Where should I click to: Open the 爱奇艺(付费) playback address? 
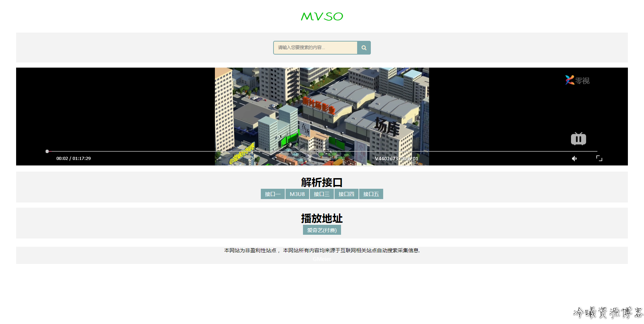click(322, 230)
